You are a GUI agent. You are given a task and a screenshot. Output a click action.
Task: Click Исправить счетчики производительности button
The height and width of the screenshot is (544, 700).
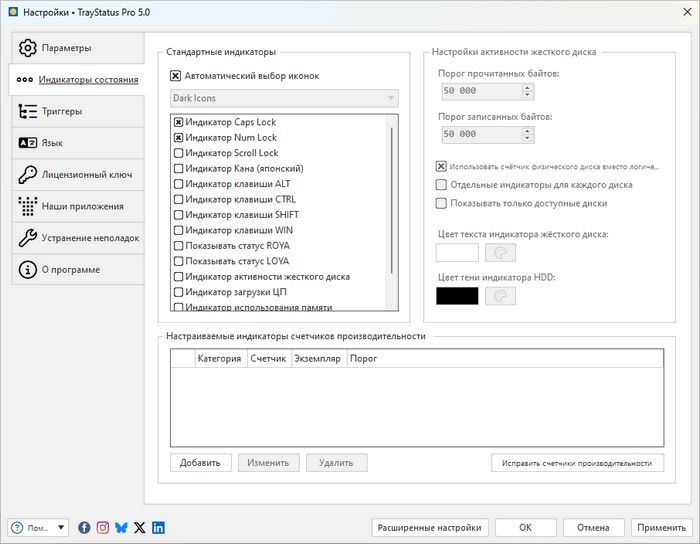[577, 463]
